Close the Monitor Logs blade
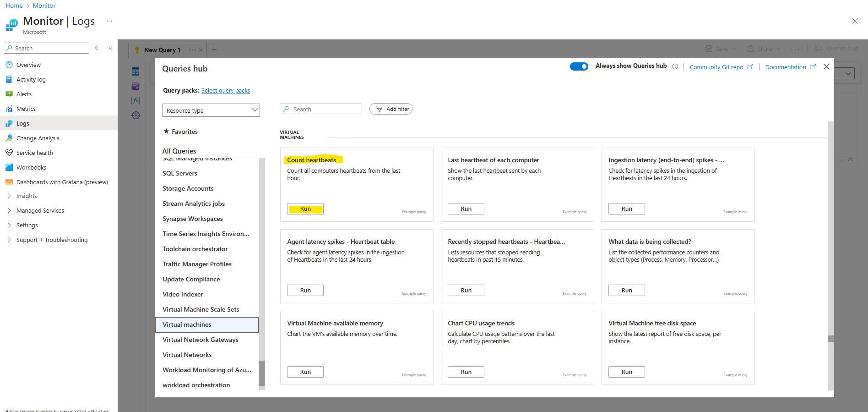Image resolution: width=868 pixels, height=412 pixels. click(x=855, y=21)
